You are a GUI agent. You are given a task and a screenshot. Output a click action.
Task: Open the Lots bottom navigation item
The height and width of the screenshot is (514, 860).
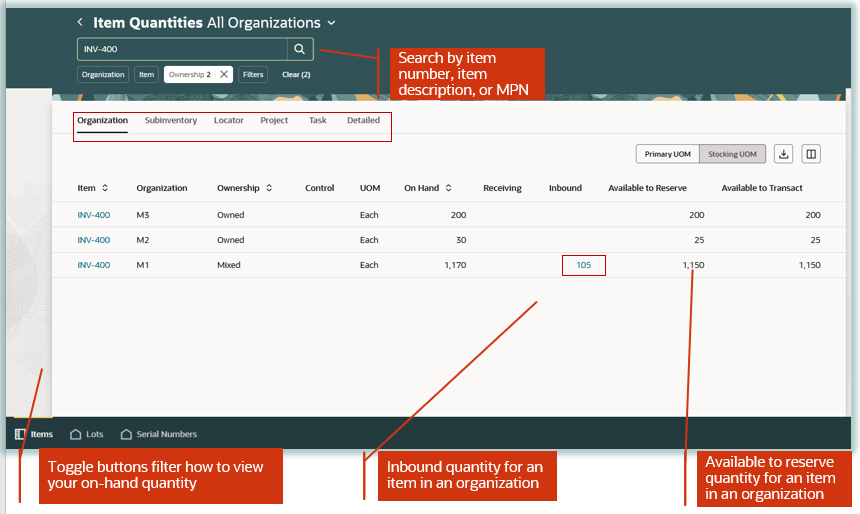coord(87,434)
